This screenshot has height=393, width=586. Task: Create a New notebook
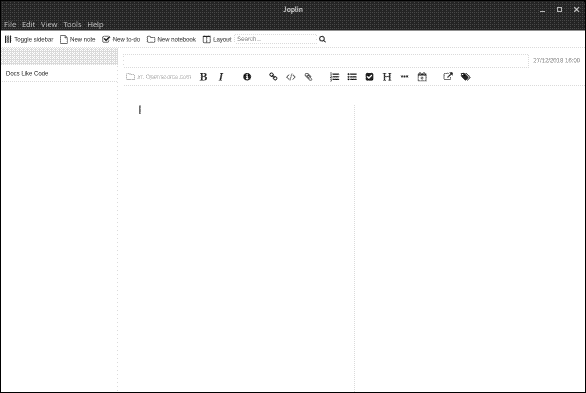coord(172,39)
